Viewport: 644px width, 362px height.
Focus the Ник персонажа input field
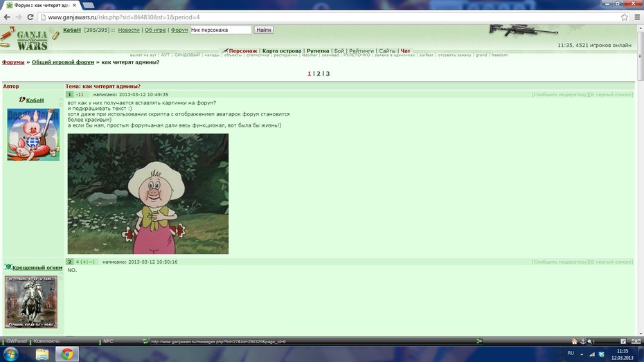tap(221, 30)
